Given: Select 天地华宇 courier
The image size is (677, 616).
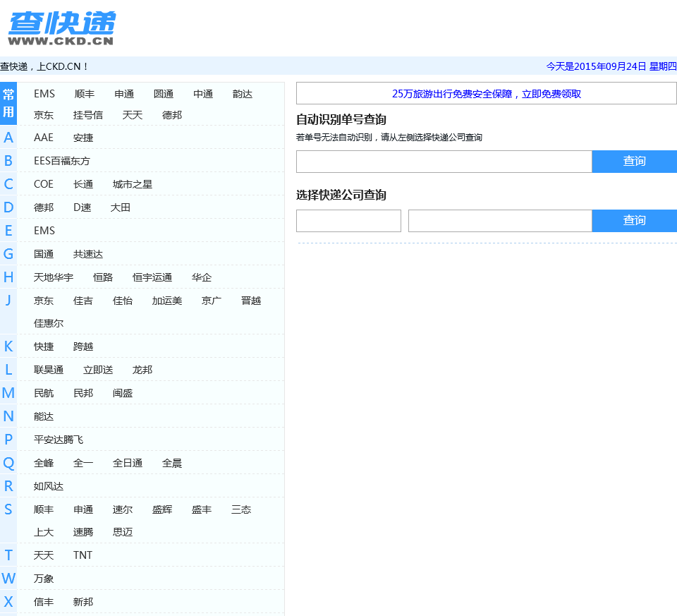Looking at the screenshot, I should [x=54, y=277].
